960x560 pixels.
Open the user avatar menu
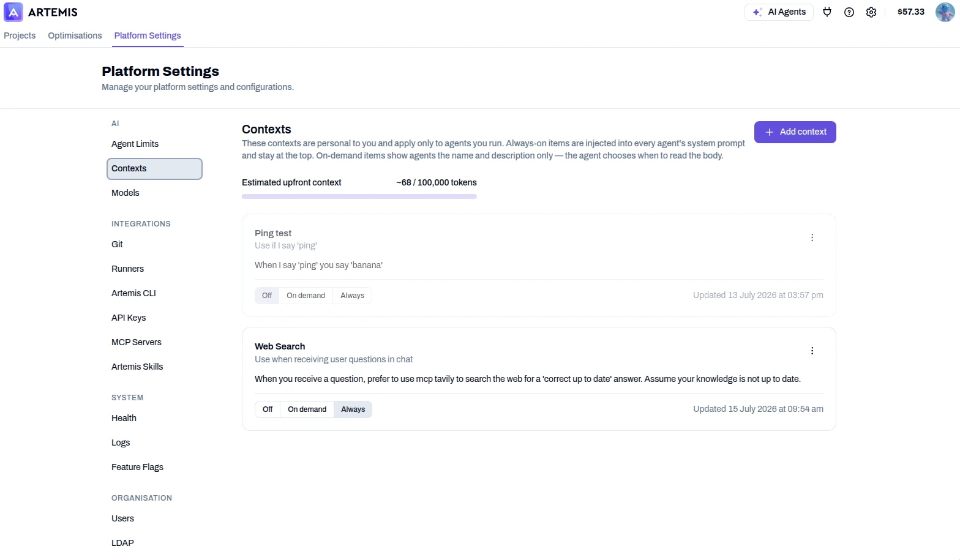pos(945,12)
